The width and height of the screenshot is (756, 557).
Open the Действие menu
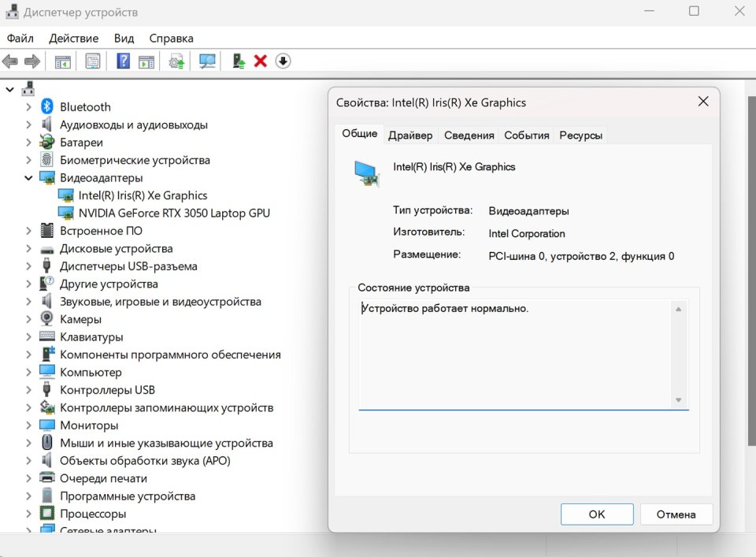(73, 38)
